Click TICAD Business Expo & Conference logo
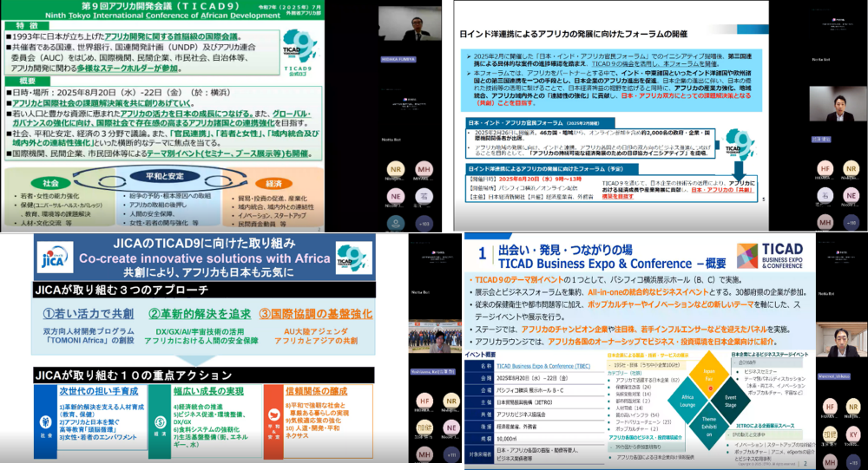 coord(770,256)
